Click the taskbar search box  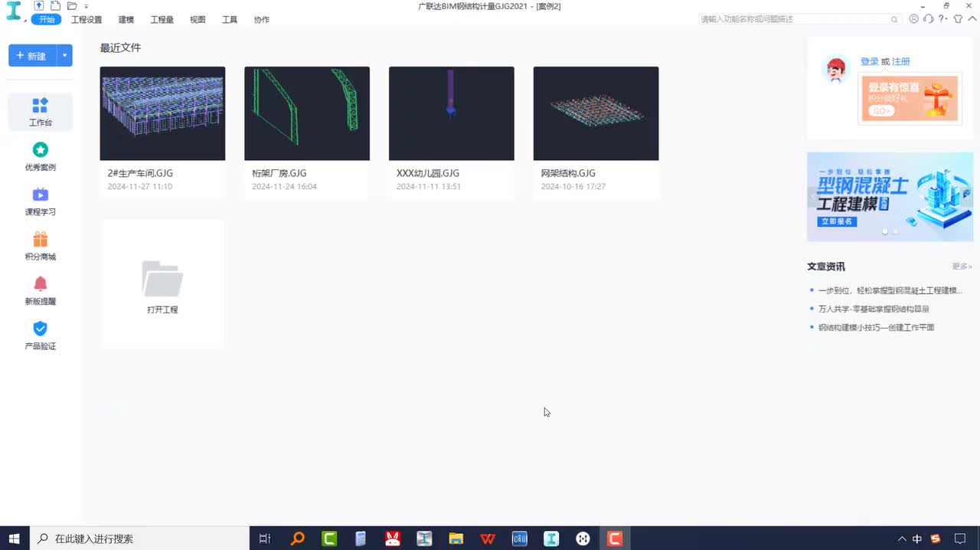pos(139,539)
